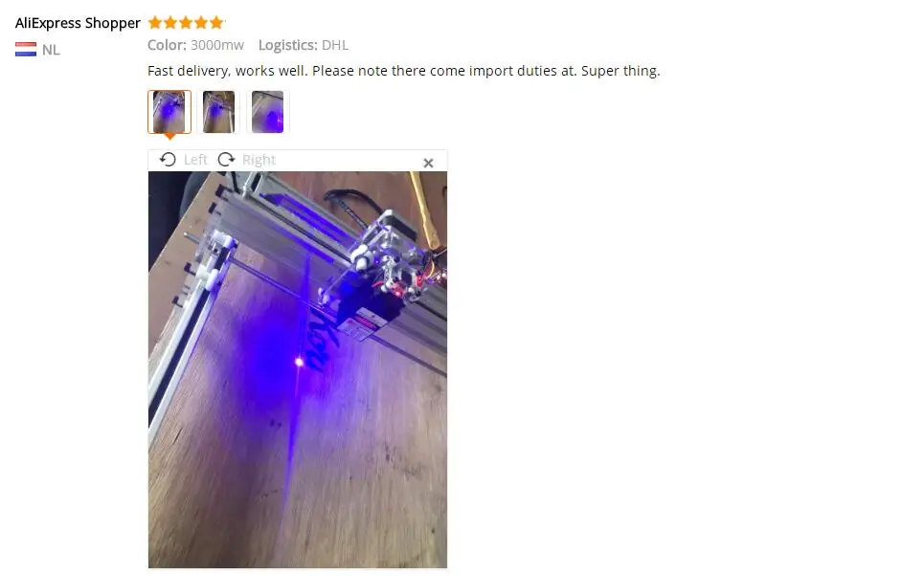The height and width of the screenshot is (576, 924).
Task: Open the AliExpress Shopper reviewer name
Action: 78,23
